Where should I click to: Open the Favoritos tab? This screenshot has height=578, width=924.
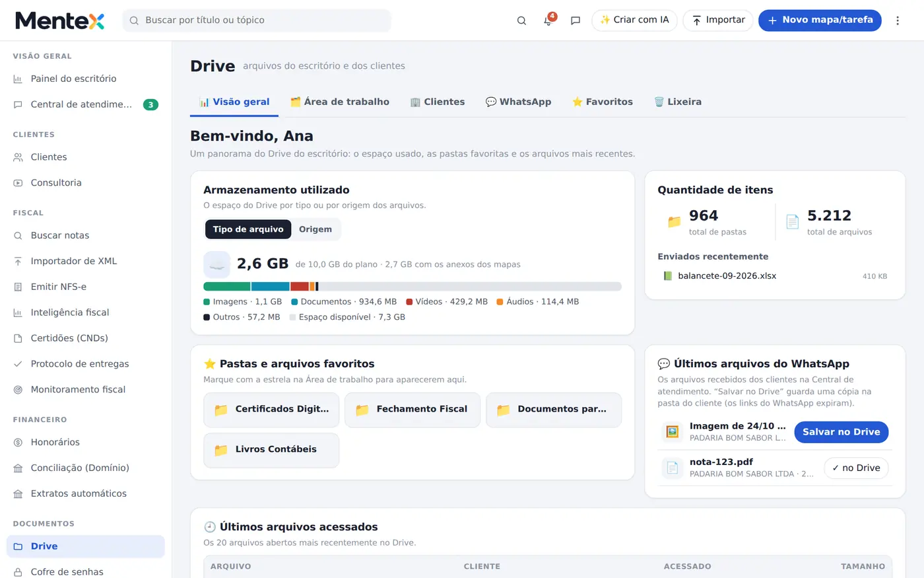[x=603, y=102]
